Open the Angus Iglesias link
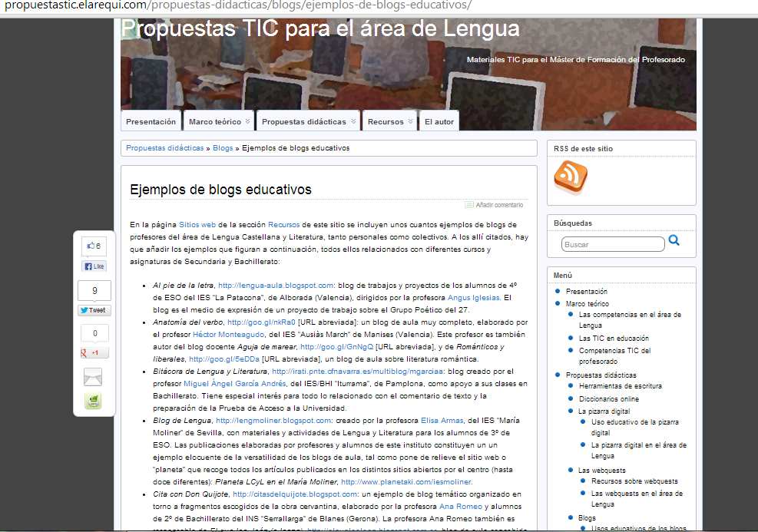This screenshot has width=758, height=532. (473, 298)
